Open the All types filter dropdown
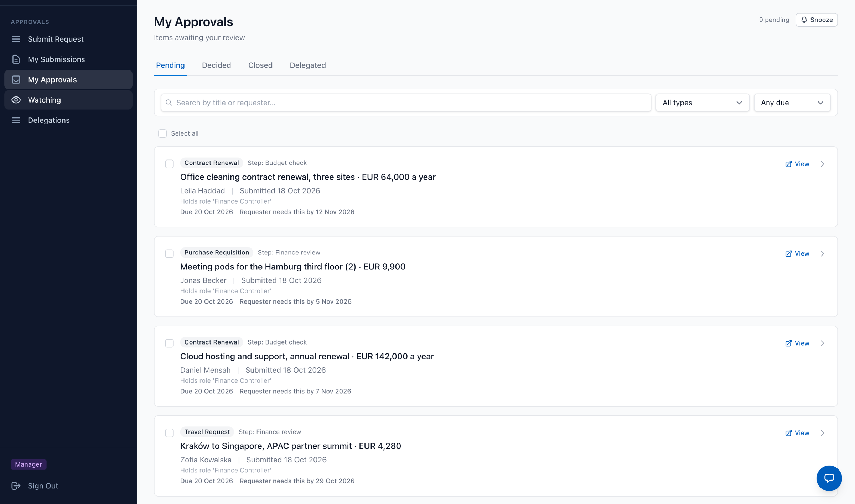 702,103
